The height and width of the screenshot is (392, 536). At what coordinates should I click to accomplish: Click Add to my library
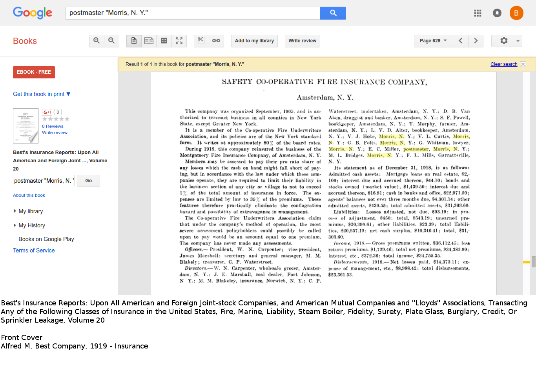[254, 41]
